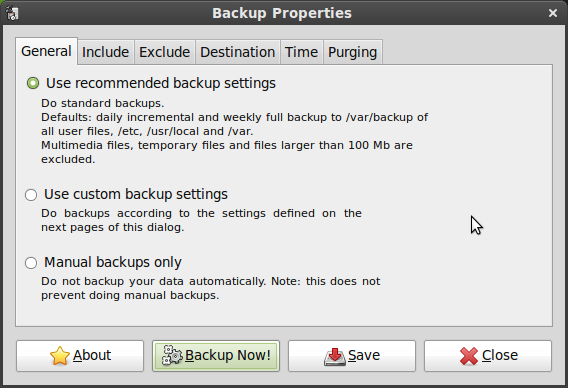The height and width of the screenshot is (388, 568).
Task: Save the backup configuration
Action: [x=352, y=356]
